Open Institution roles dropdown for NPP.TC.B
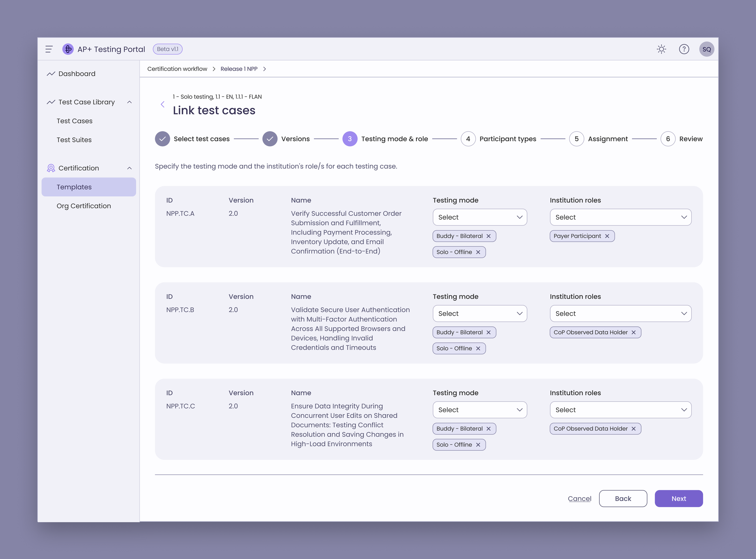The width and height of the screenshot is (756, 559). click(x=620, y=314)
